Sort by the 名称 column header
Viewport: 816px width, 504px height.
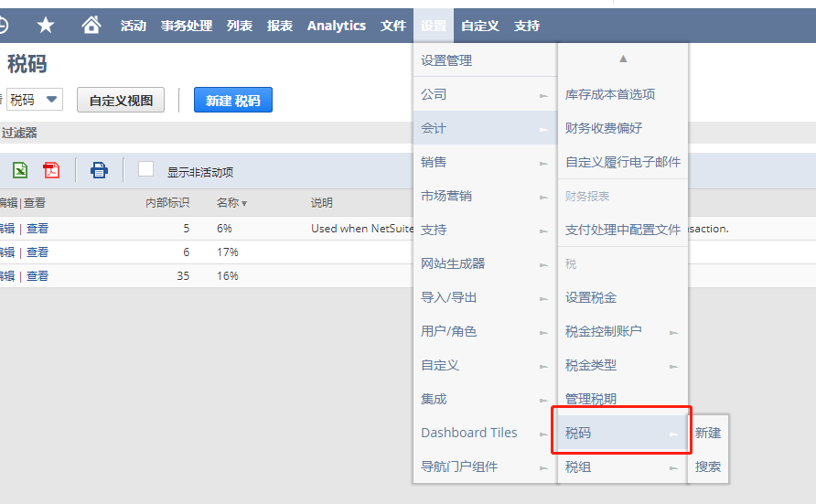tap(228, 203)
